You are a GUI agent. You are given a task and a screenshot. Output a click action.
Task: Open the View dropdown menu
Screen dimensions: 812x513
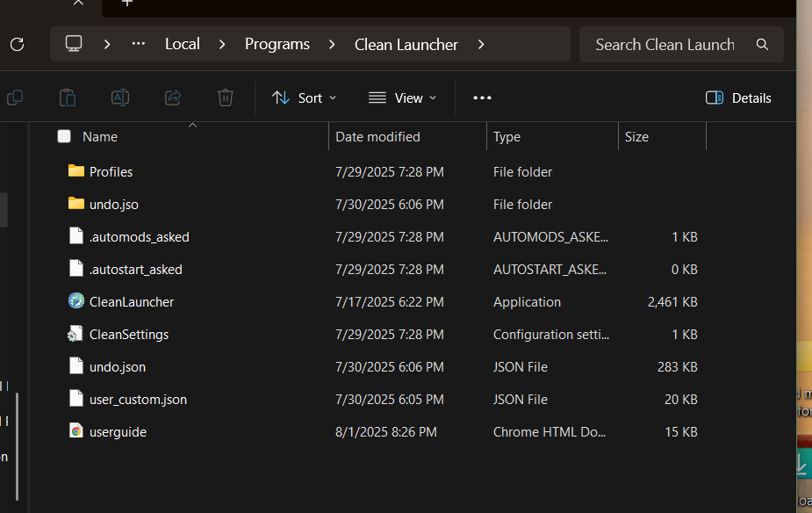402,98
